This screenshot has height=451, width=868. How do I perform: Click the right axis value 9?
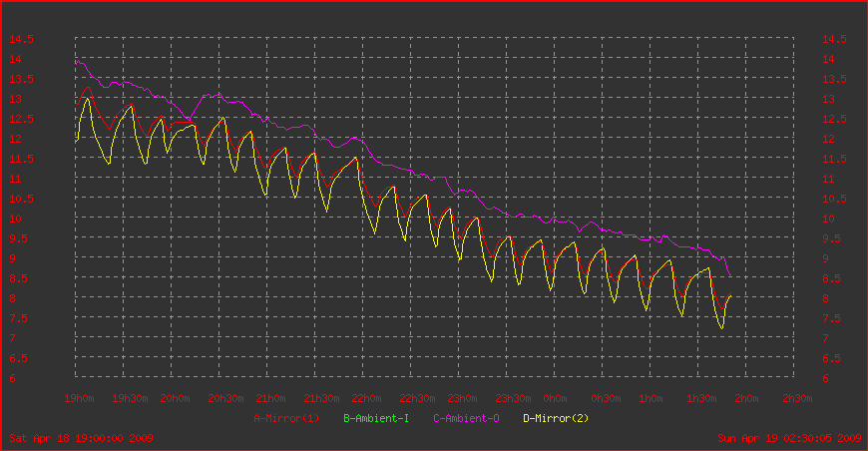[825, 258]
